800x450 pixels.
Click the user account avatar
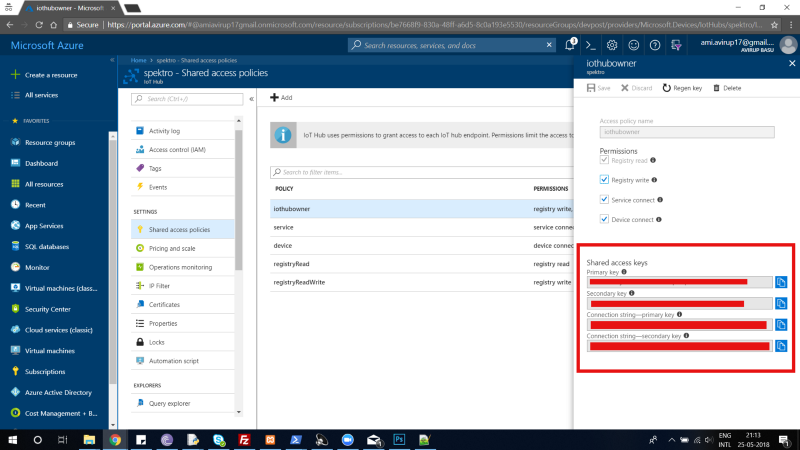[788, 45]
